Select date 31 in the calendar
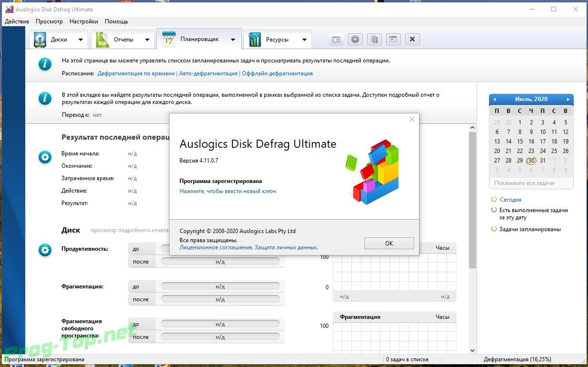 coord(543,160)
